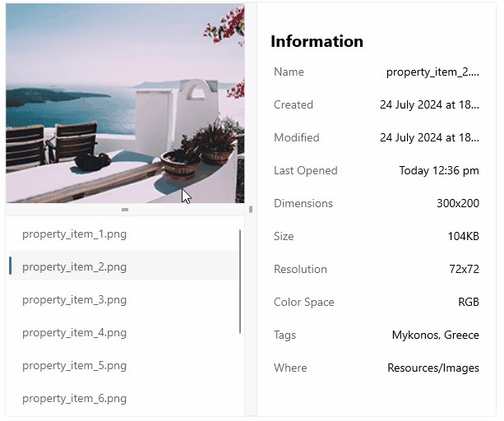Choose property_item_4.png in the file list
This screenshot has height=421, width=504.
pyautogui.click(x=75, y=333)
